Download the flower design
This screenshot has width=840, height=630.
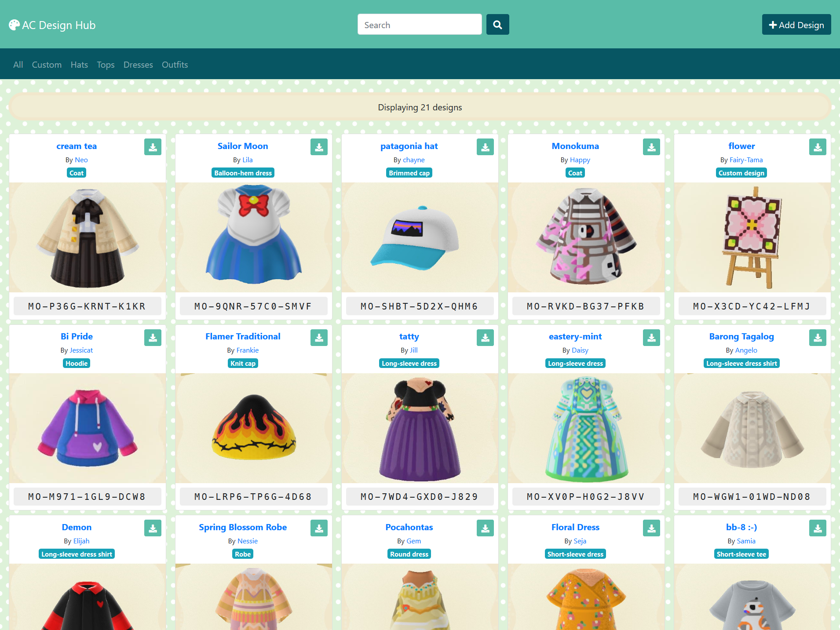point(818,147)
